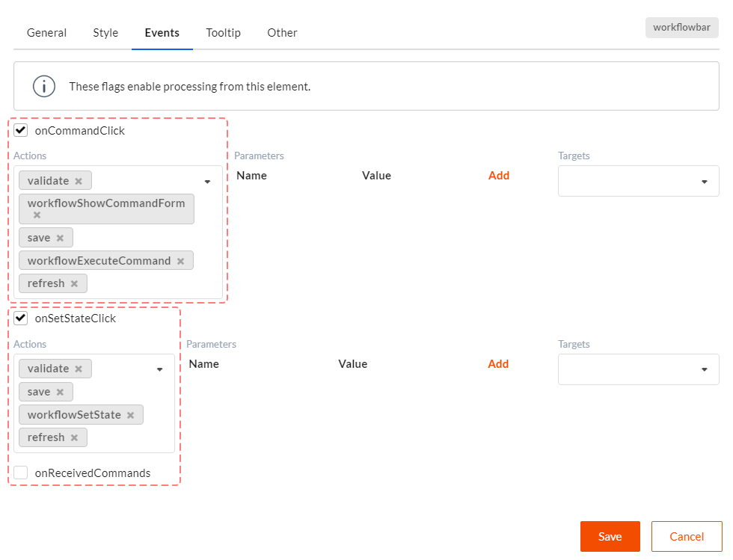733x560 pixels.
Task: Click Add parameter for onCommandClick
Action: 499,175
